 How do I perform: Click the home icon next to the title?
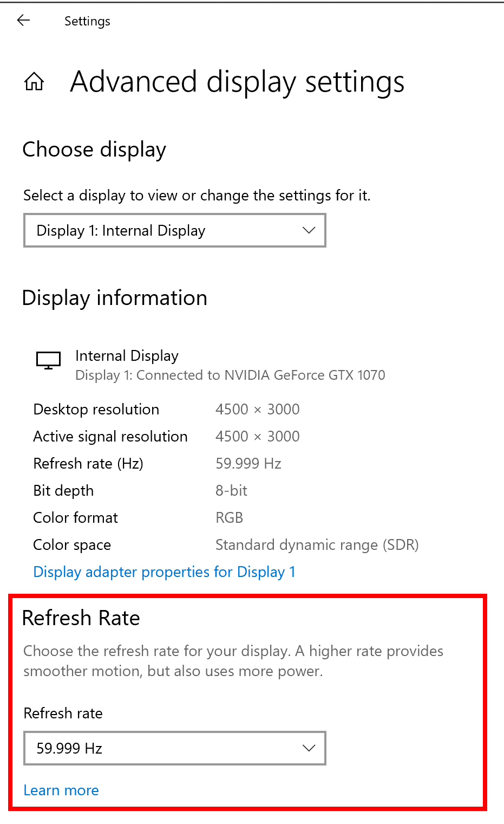34,81
